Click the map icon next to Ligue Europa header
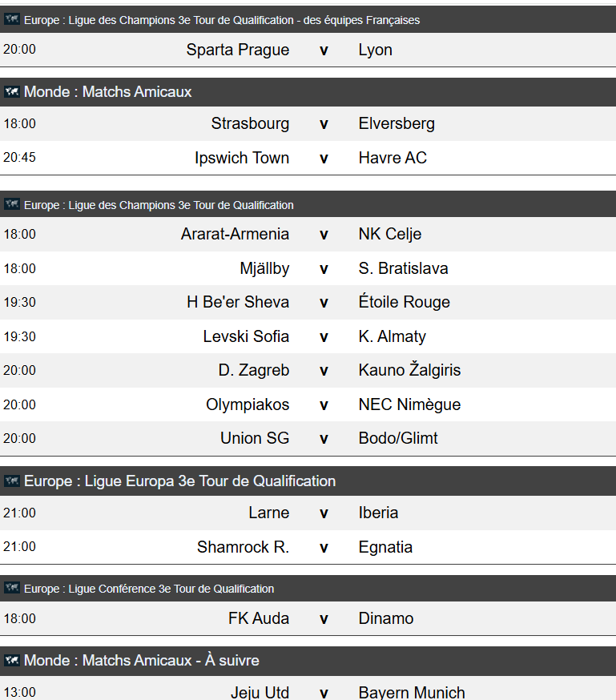 coord(11,481)
